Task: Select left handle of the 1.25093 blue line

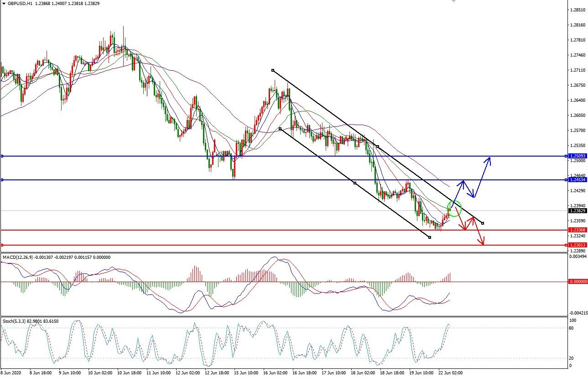Action: coord(2,156)
